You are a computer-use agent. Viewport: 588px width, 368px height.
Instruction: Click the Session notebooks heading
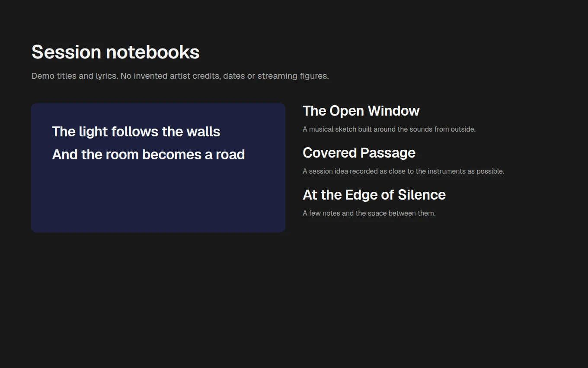click(115, 52)
